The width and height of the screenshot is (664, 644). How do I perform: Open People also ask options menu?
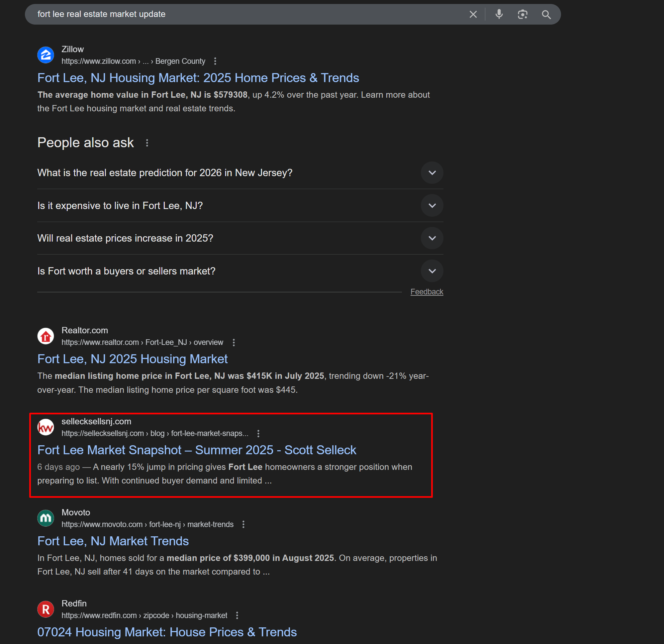[x=147, y=143]
